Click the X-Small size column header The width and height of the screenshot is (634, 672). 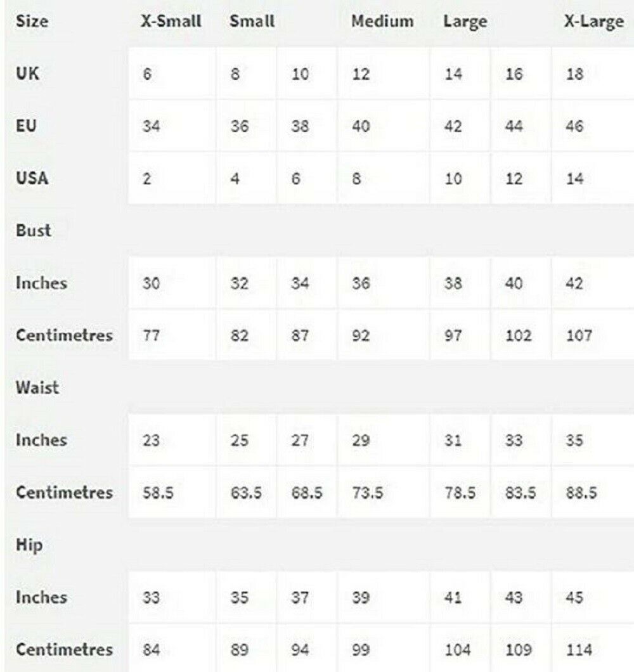[171, 21]
